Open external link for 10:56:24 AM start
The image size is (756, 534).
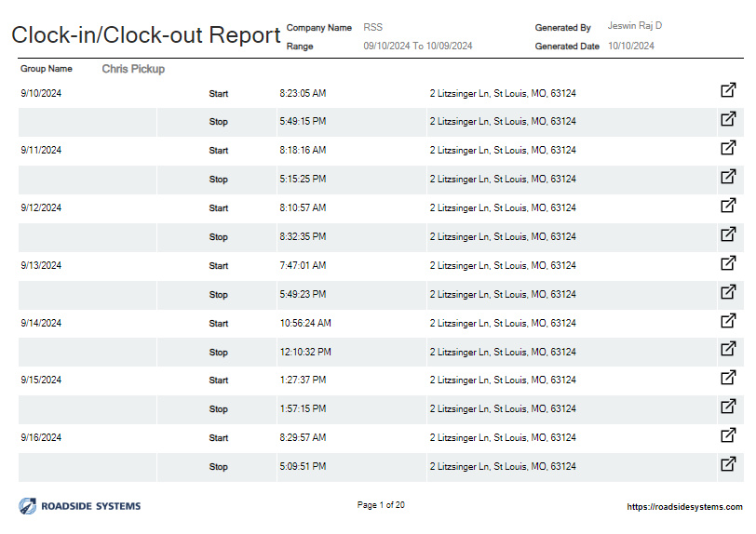click(x=728, y=321)
